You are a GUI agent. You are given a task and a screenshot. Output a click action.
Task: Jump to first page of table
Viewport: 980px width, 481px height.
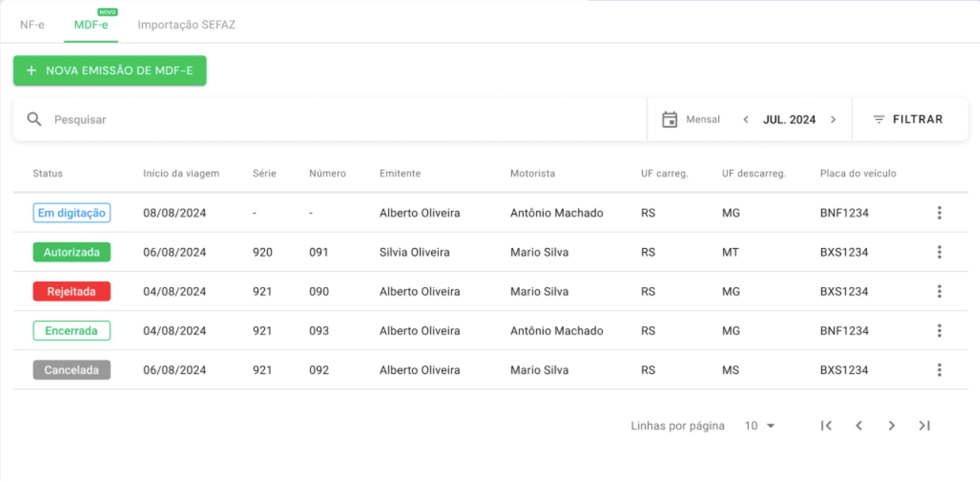(826, 426)
